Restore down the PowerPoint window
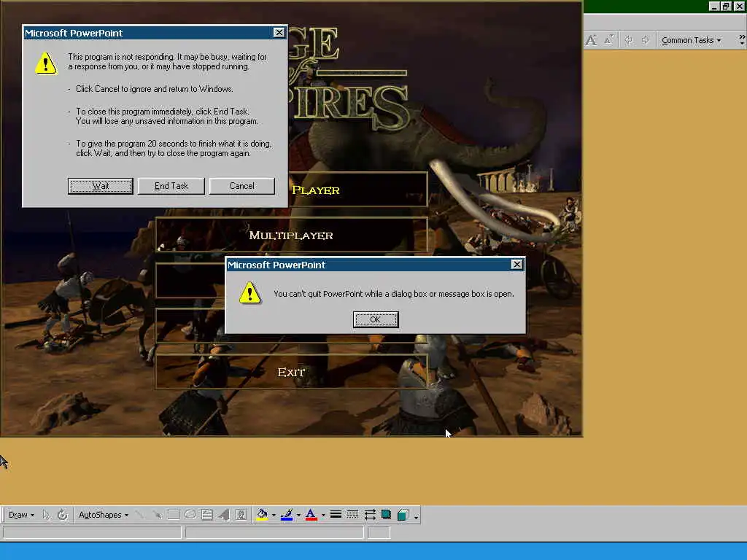747x560 pixels. tap(726, 6)
